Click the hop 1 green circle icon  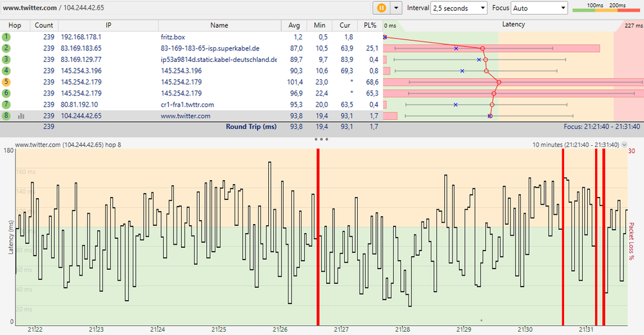coord(6,37)
